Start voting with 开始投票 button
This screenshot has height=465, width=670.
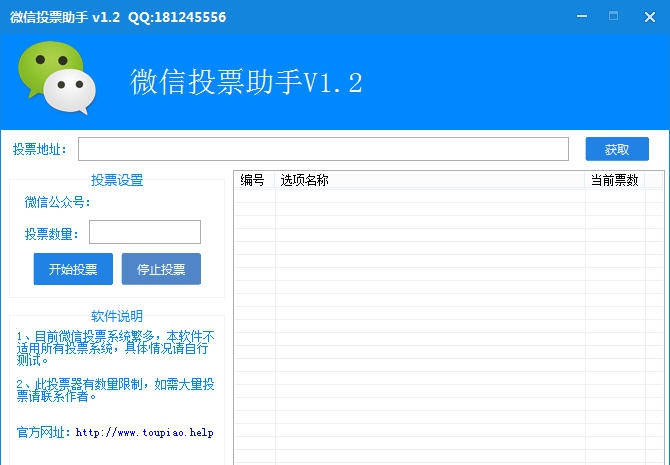click(73, 269)
